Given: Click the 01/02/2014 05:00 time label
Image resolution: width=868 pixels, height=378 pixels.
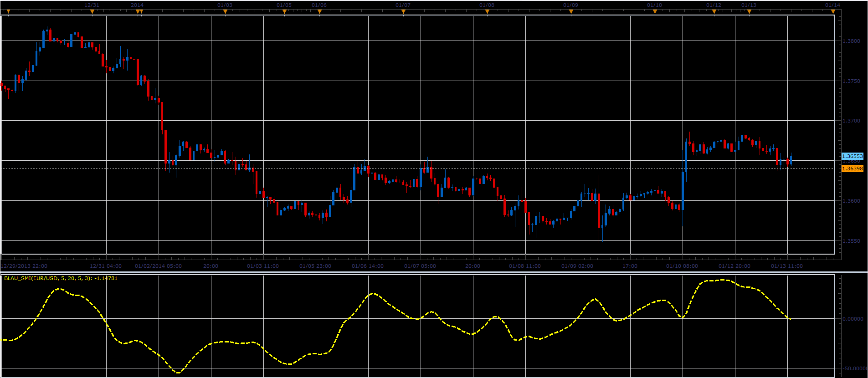Looking at the screenshot, I should [158, 266].
